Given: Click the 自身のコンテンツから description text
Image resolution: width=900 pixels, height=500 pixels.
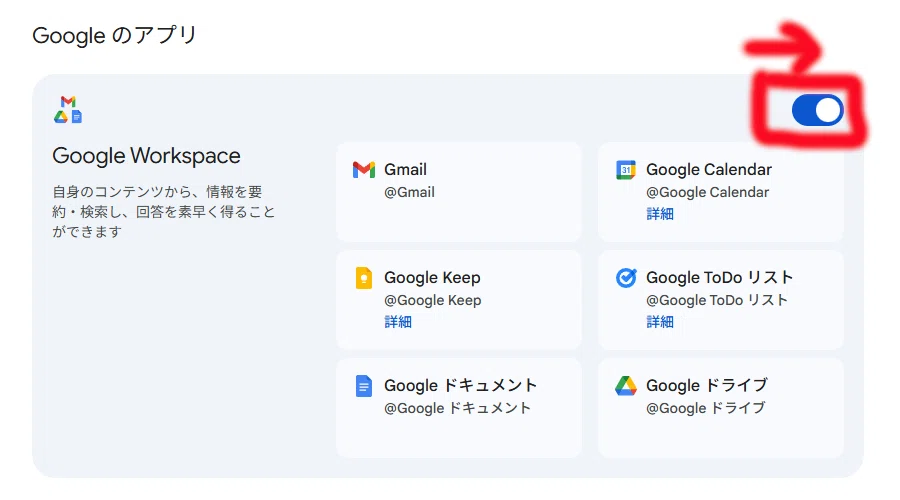Looking at the screenshot, I should 164,212.
